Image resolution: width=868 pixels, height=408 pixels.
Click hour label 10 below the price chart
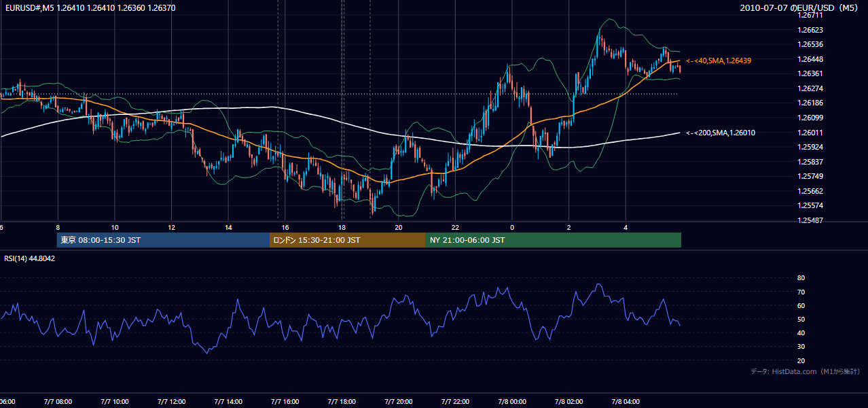[x=115, y=228]
